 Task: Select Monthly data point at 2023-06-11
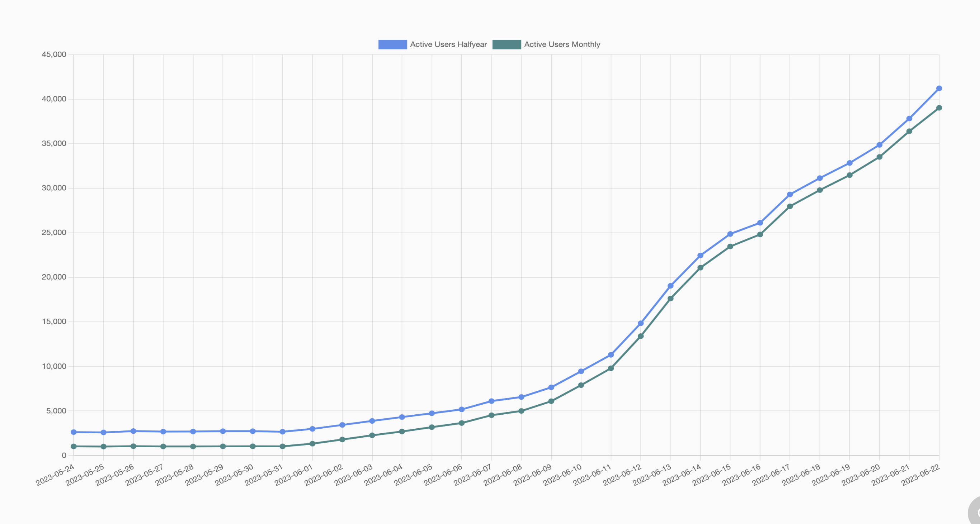[x=611, y=368]
